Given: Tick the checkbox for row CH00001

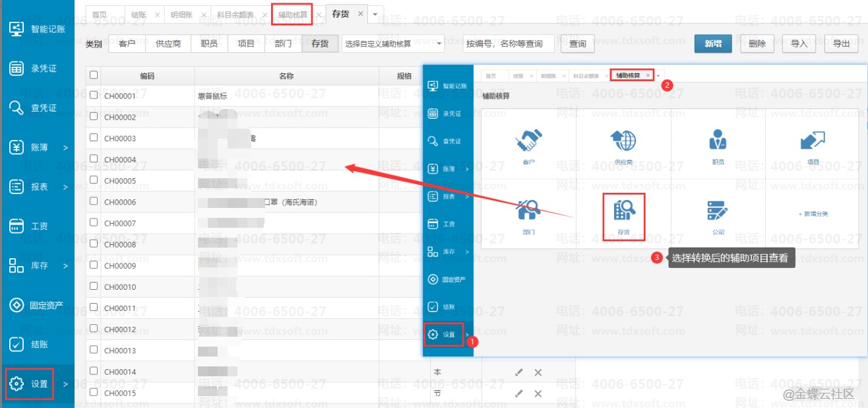Looking at the screenshot, I should pyautogui.click(x=94, y=95).
